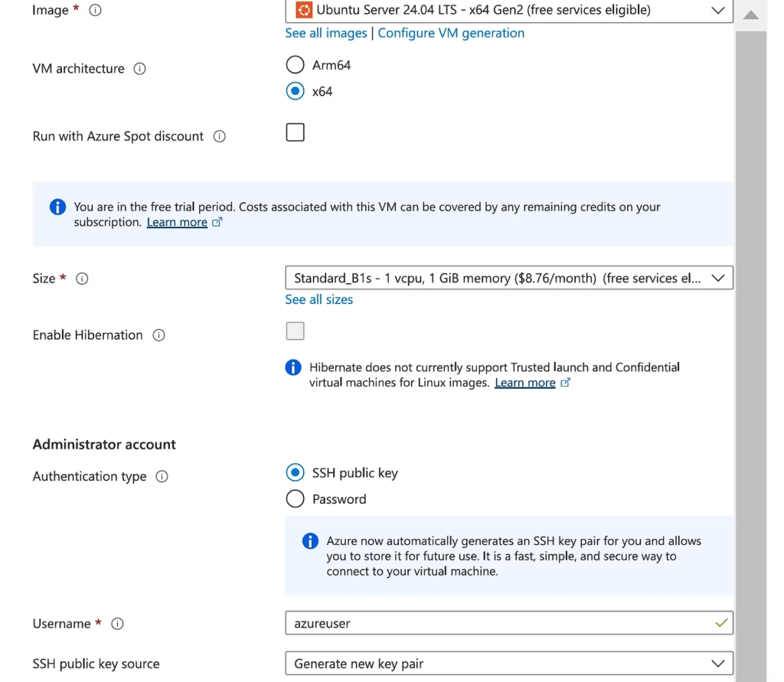Click info icon next to Username
The image size is (784, 682).
(x=117, y=624)
